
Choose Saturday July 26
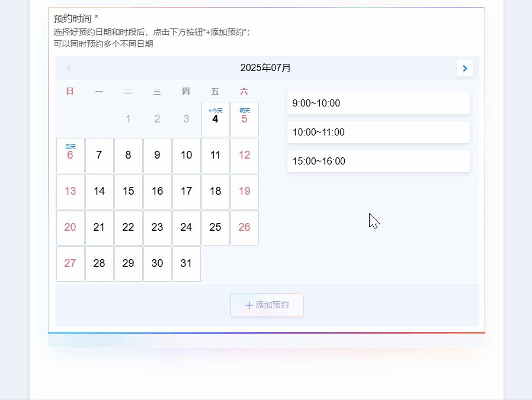pos(244,228)
